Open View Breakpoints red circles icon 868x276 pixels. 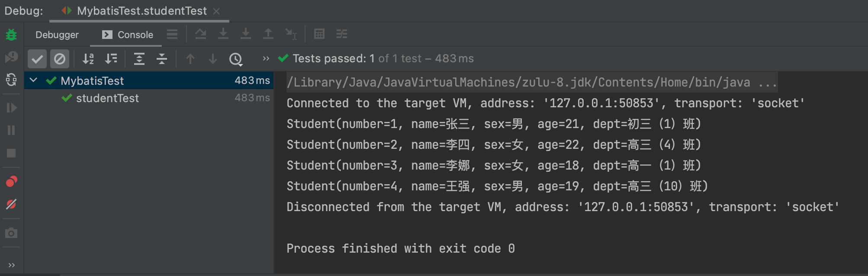(x=11, y=181)
